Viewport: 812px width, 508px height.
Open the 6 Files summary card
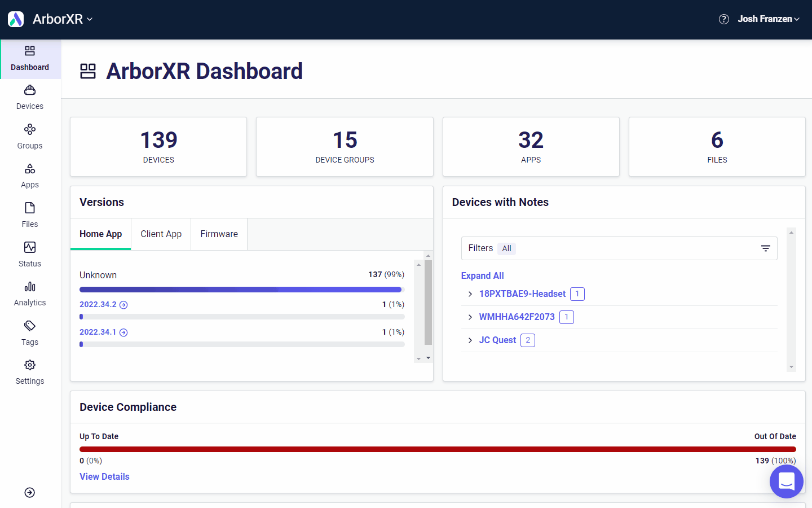[717, 147]
